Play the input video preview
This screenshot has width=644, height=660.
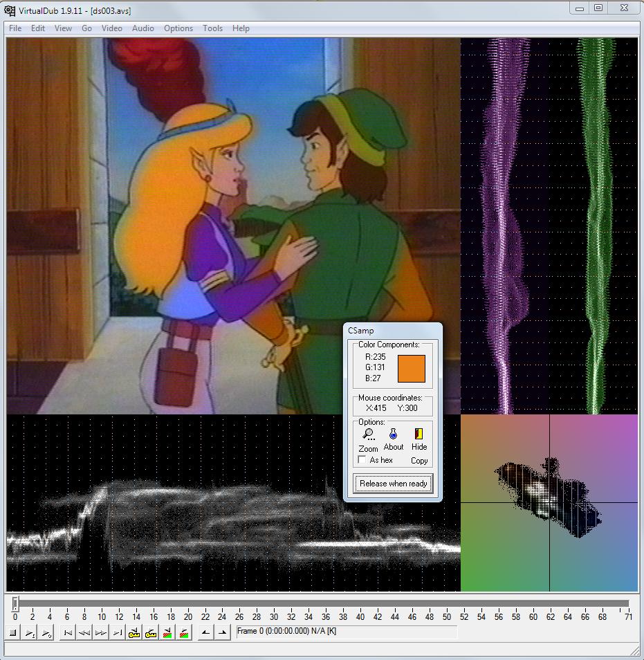pos(30,632)
